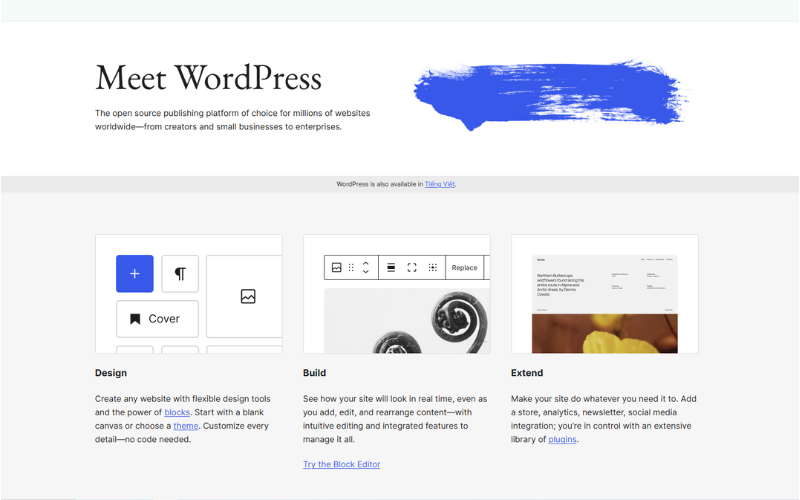
Task: Click the drag handle dots in Build toolbar
Action: (x=351, y=267)
